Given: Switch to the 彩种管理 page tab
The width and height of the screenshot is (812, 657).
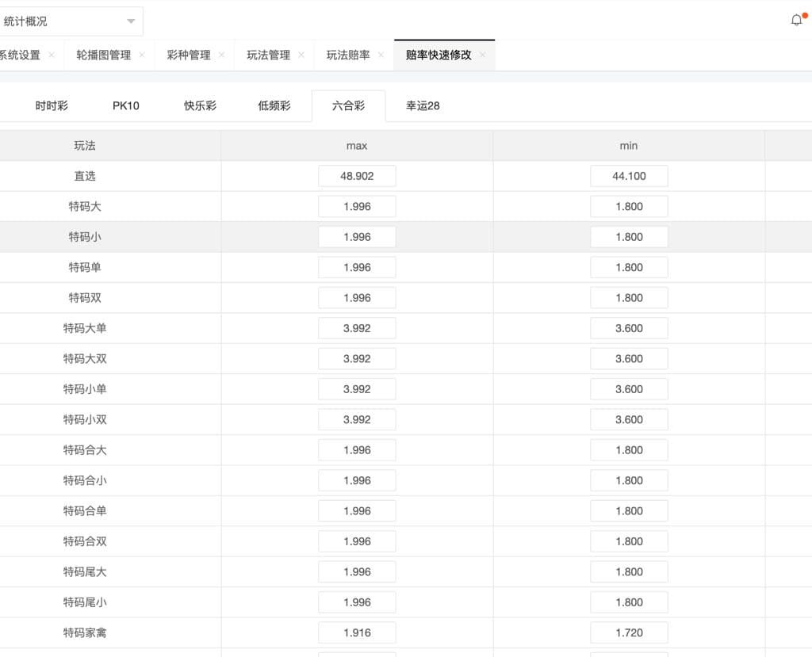Looking at the screenshot, I should (189, 55).
